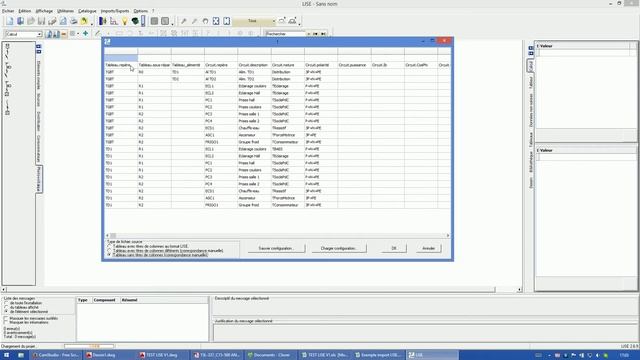Screen dimensions: 640x360
Task: Click the yellow light bulb toolbar icon
Action: tap(124, 21)
